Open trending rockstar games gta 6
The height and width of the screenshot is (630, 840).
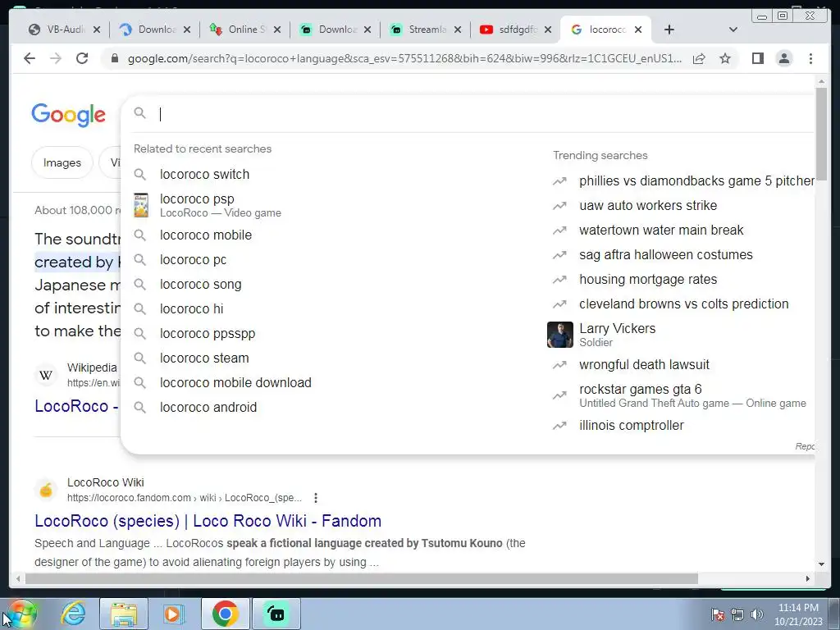692,395
